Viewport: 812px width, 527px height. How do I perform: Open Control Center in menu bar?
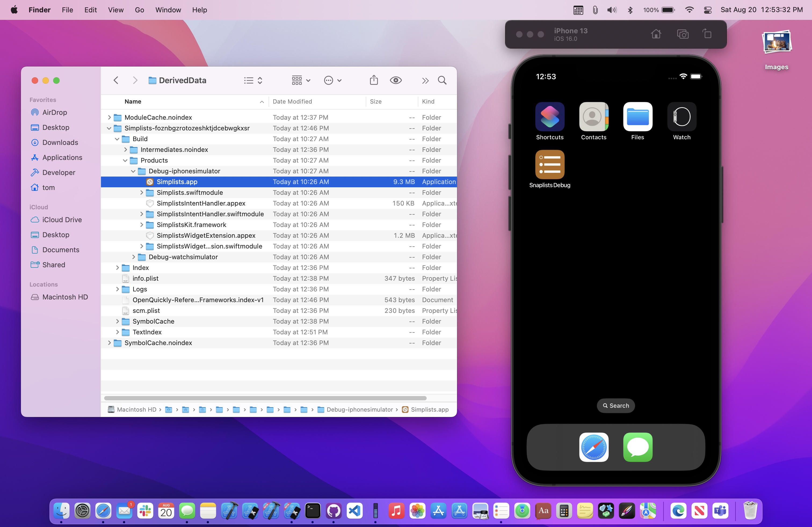(708, 10)
